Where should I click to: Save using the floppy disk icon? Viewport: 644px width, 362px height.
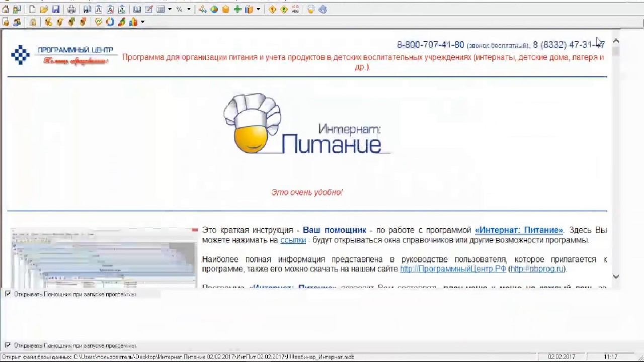point(56,10)
